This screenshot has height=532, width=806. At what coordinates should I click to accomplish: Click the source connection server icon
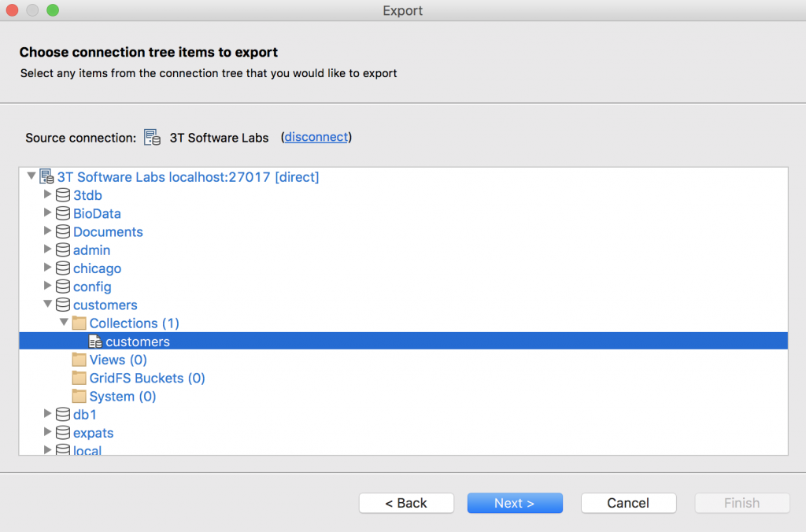[152, 138]
